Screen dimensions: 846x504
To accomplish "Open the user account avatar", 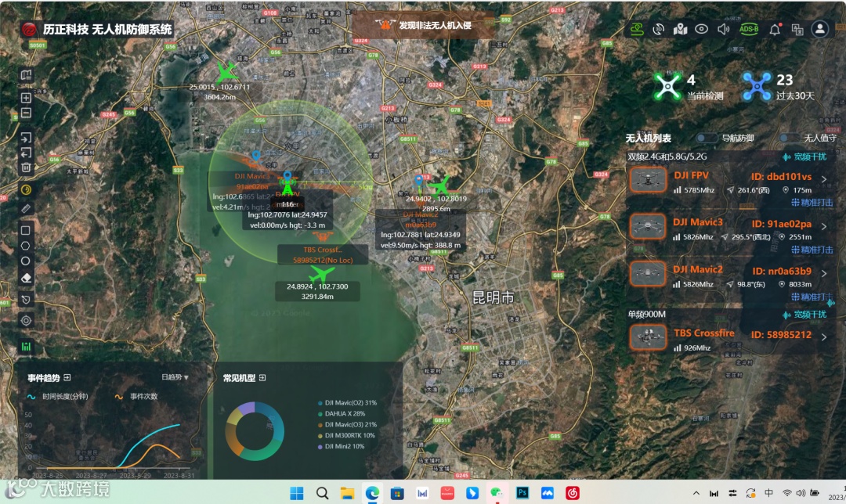I will coord(820,29).
